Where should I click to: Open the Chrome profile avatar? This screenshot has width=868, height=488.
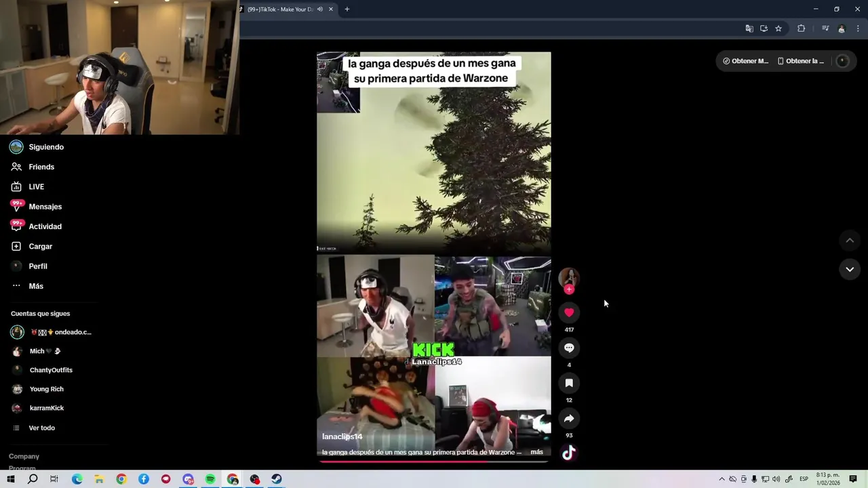click(x=842, y=28)
